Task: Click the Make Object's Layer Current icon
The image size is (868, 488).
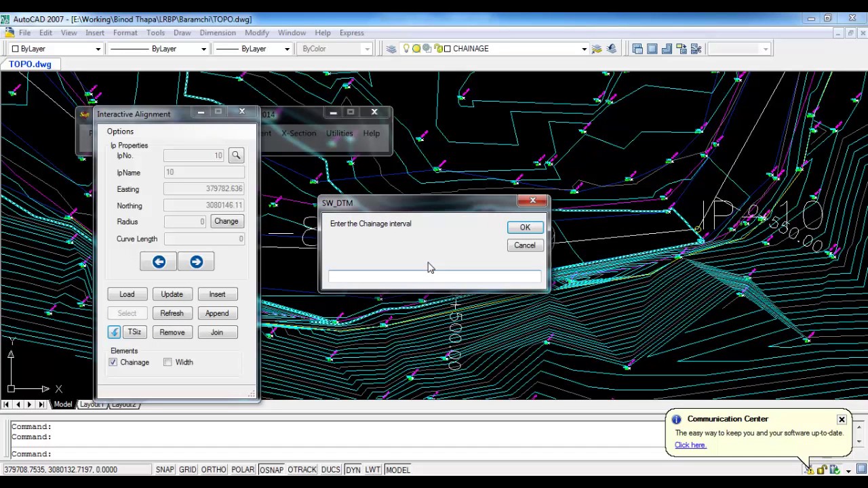Action: [x=597, y=49]
